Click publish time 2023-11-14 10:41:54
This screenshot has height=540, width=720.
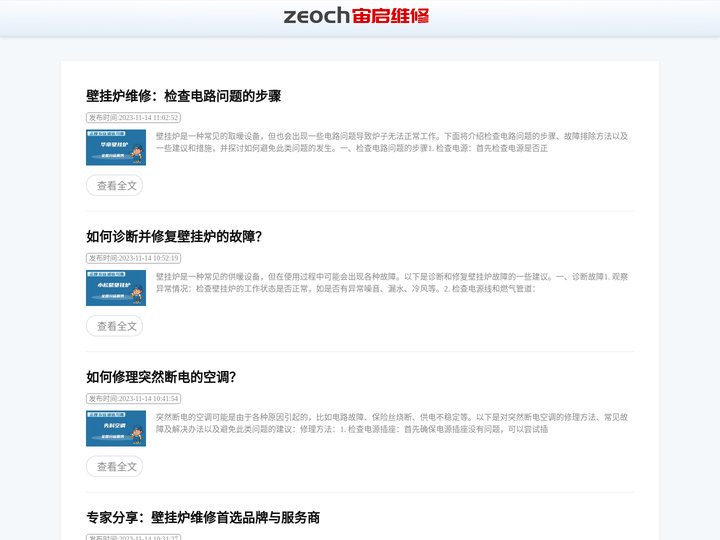[133, 399]
